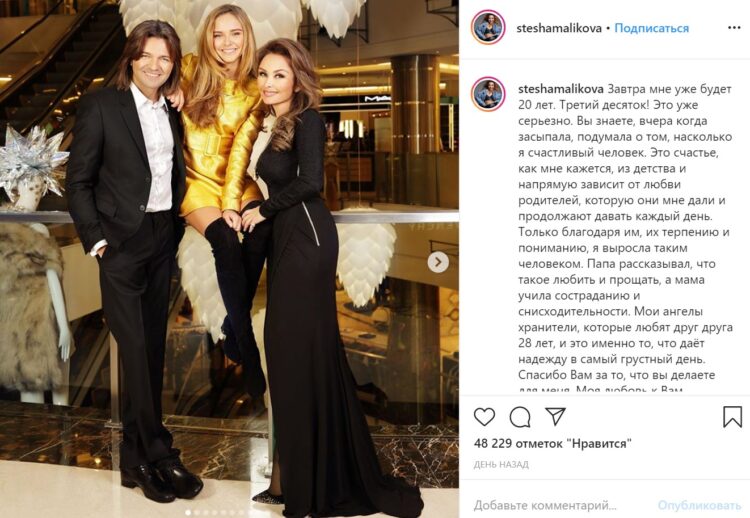
Task: Submit the comment with the Опубликовать button
Action: (699, 505)
